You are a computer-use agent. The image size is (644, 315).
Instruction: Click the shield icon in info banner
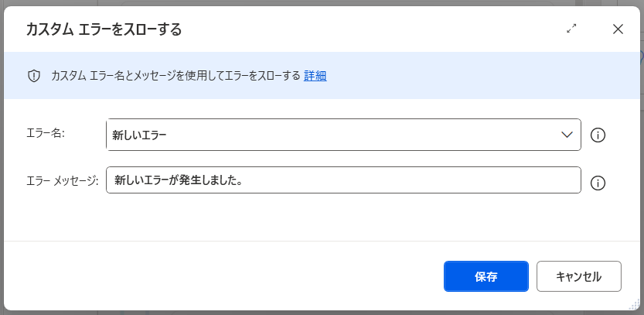[34, 76]
